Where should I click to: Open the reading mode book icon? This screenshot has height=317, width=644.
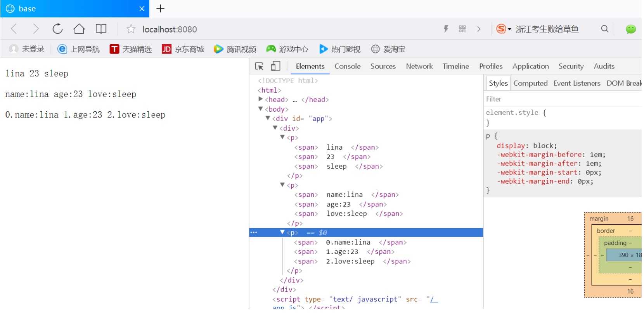click(x=101, y=29)
